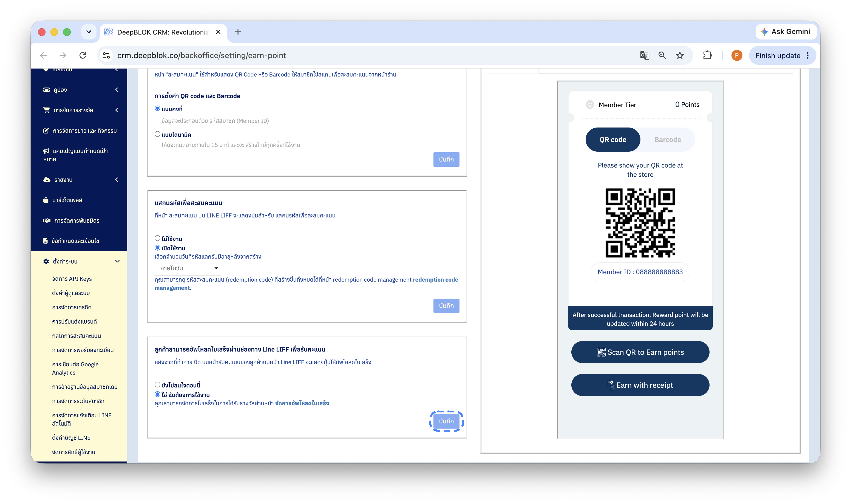
Task: Close the DeepBLOK CRM tab
Action: pyautogui.click(x=218, y=32)
